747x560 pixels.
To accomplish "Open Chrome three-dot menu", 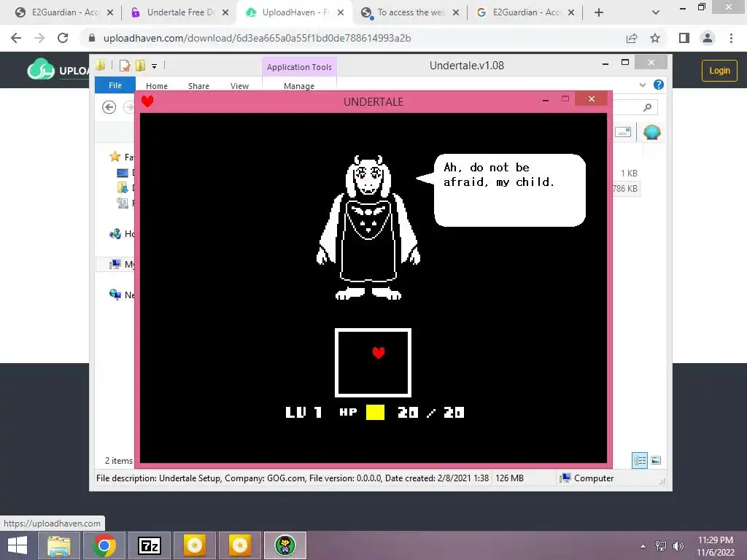I will pyautogui.click(x=731, y=38).
